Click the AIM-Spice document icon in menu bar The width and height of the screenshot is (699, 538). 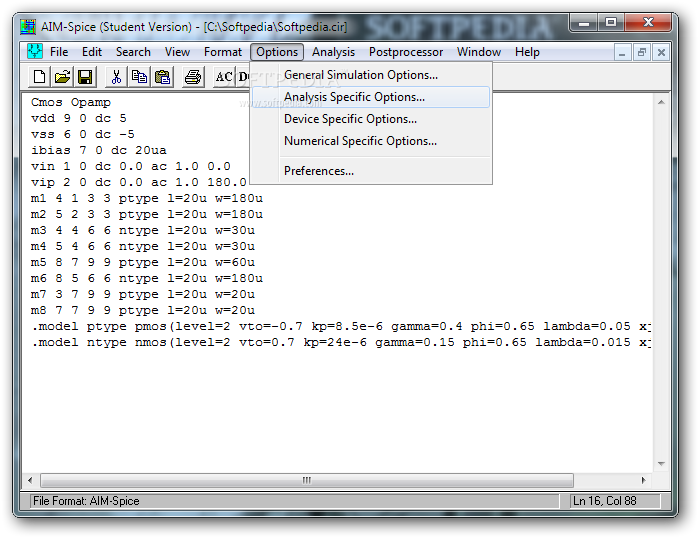[34, 52]
